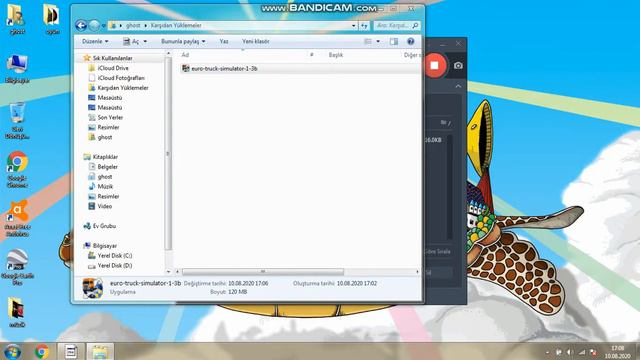Screen dimensions: 640x360
Task: Click the Yaz toolbar button
Action: 224,41
